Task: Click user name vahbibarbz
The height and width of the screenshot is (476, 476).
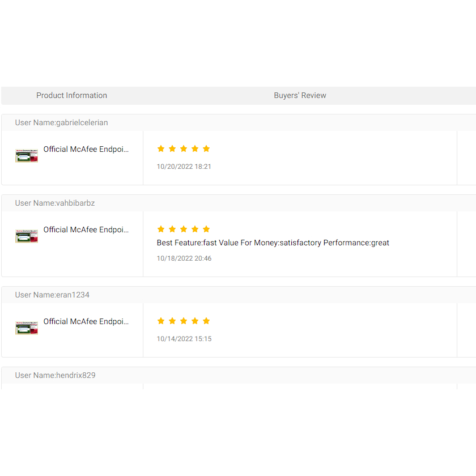Action: click(75, 203)
